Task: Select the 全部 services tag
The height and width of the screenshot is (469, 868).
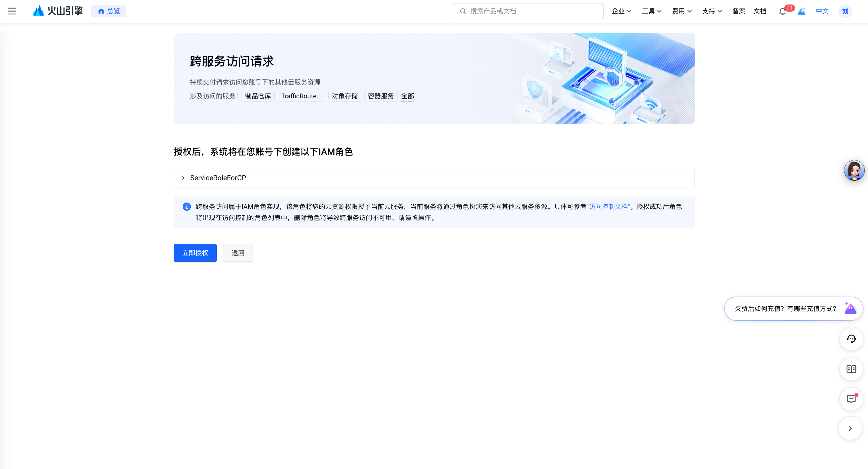Action: coord(408,96)
